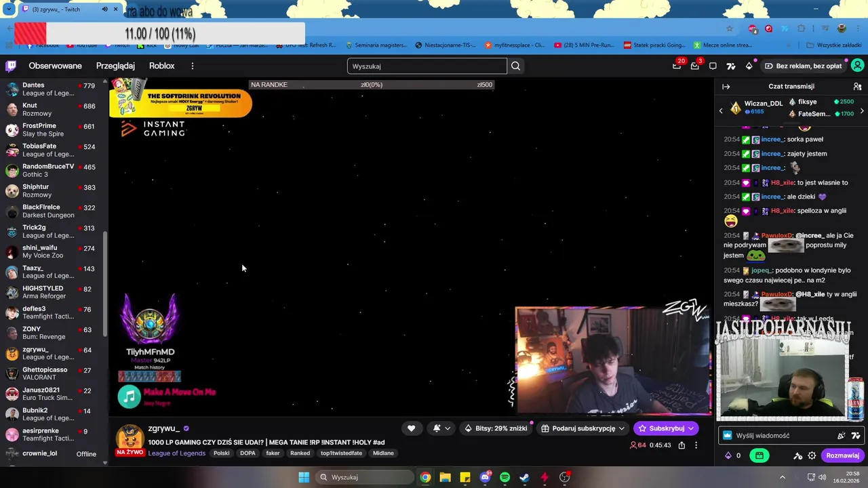Open the Twitch three-dot more menu

(193, 66)
